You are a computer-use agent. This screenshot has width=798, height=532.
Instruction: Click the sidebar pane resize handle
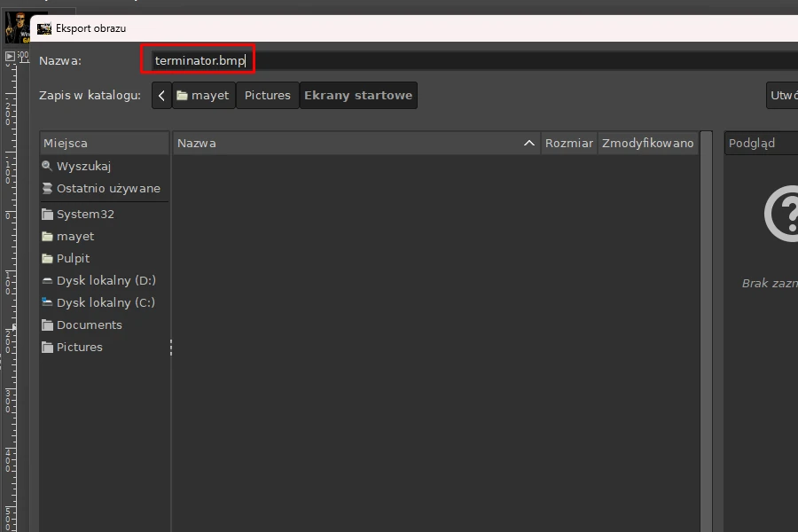171,348
